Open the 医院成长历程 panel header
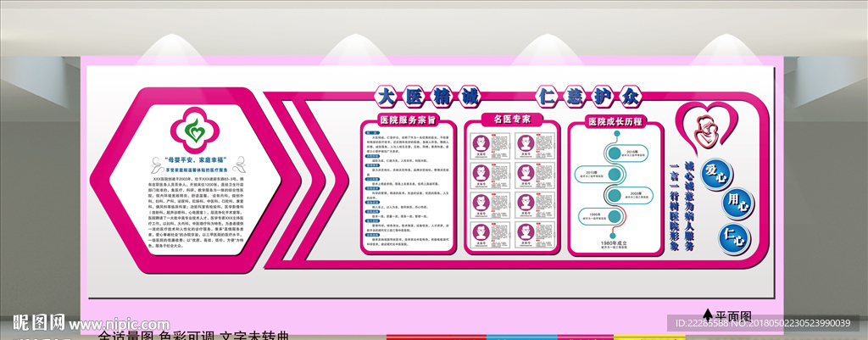 click(616, 121)
